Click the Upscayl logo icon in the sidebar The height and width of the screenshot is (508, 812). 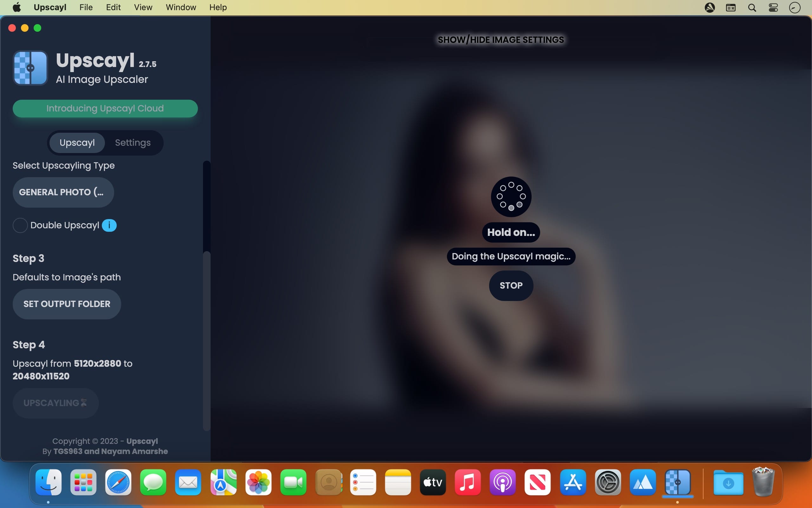point(30,68)
